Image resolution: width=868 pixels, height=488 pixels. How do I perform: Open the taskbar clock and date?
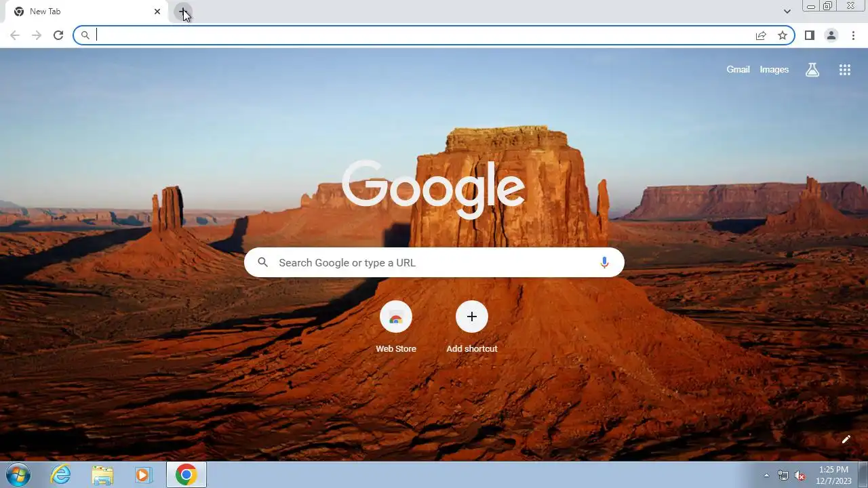[x=833, y=474]
